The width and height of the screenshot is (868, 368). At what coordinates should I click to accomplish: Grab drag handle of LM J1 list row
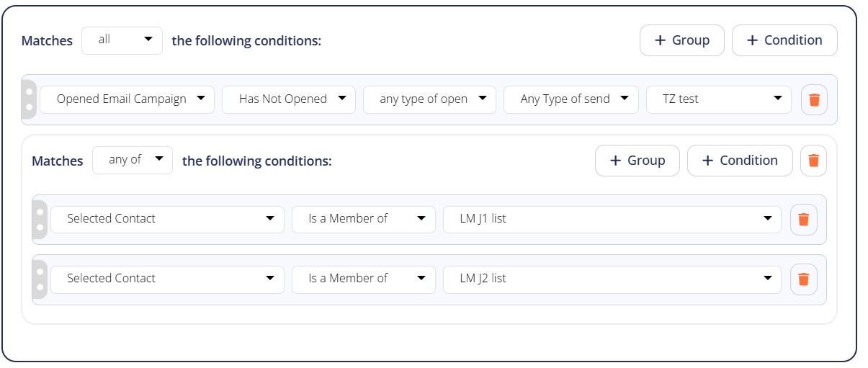click(x=40, y=220)
